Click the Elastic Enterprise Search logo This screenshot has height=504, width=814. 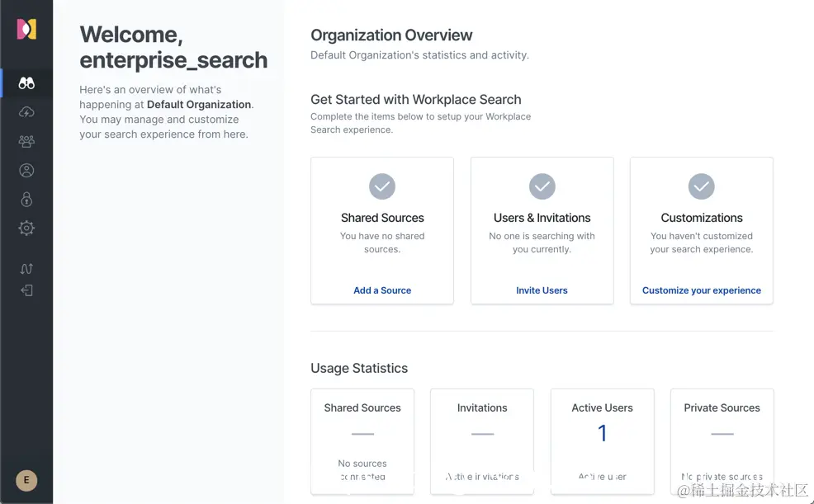26,29
